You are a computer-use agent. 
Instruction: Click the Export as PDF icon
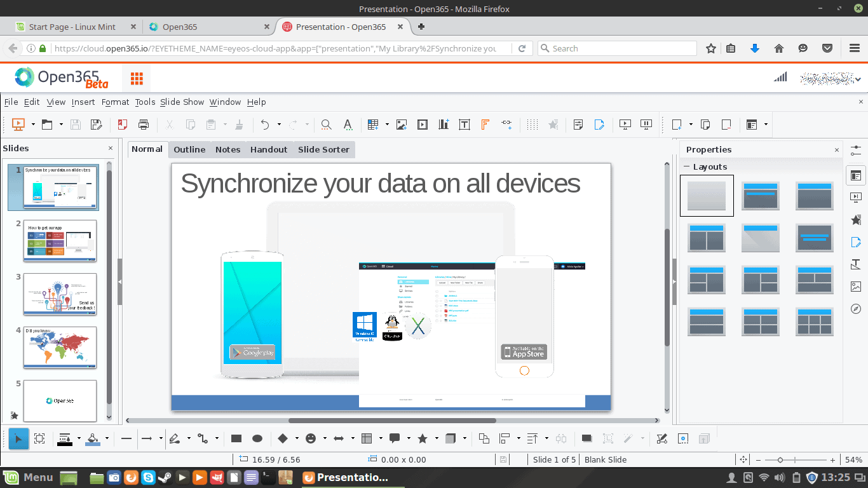(x=122, y=125)
